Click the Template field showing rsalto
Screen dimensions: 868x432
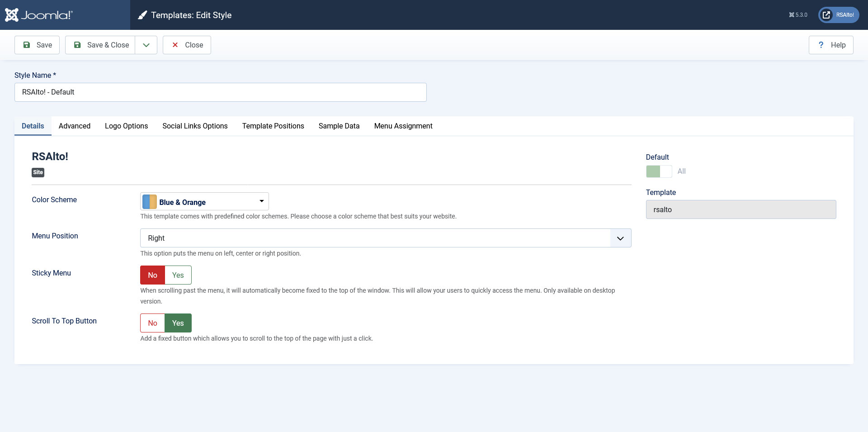pyautogui.click(x=741, y=209)
